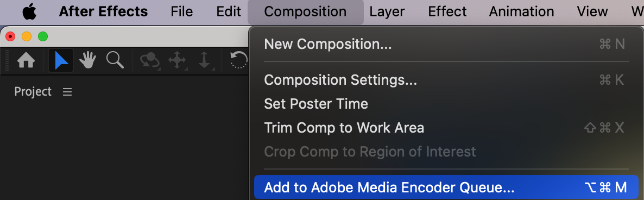
Task: Open the Project panel hamburger menu
Action: [67, 92]
